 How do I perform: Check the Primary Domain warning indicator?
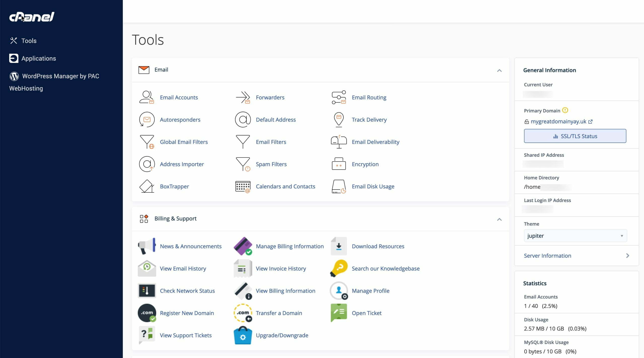point(565,110)
